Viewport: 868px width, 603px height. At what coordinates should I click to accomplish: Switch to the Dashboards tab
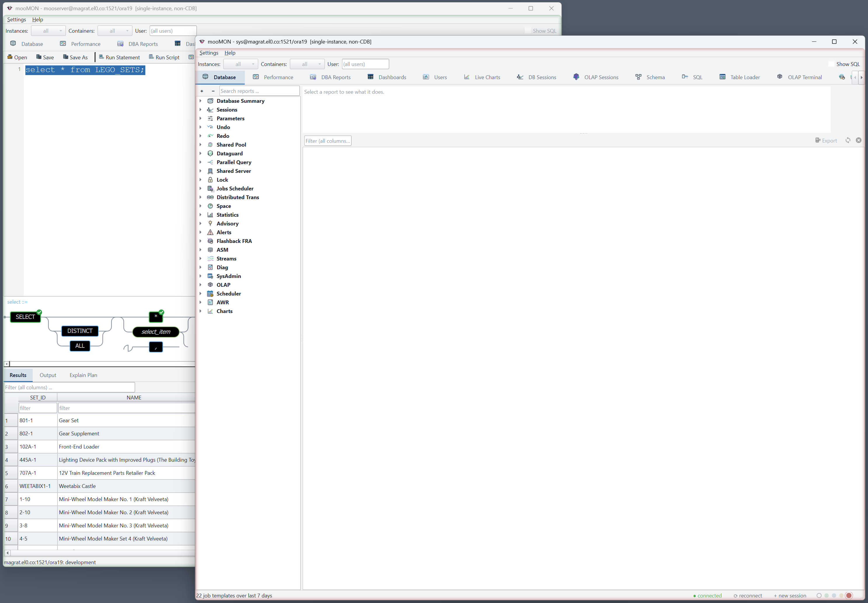click(x=387, y=77)
